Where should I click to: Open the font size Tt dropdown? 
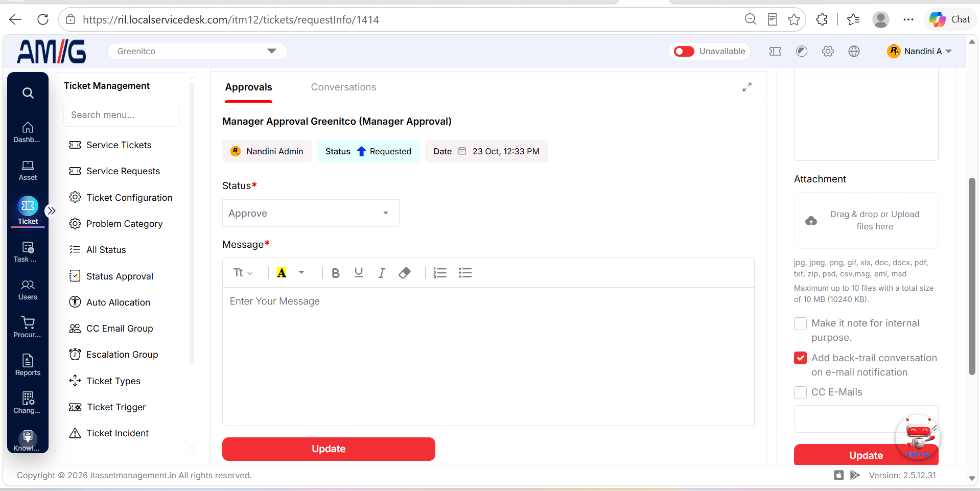tap(243, 273)
